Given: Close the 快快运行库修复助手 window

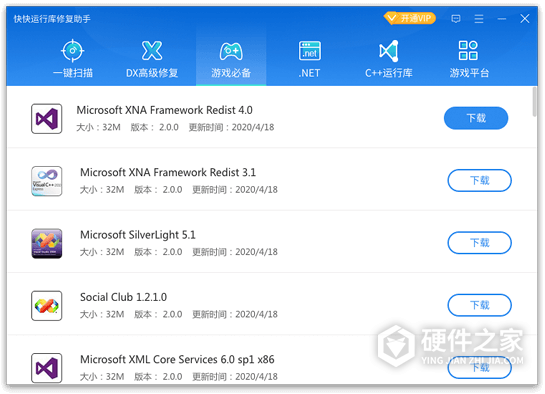Looking at the screenshot, I should (525, 18).
